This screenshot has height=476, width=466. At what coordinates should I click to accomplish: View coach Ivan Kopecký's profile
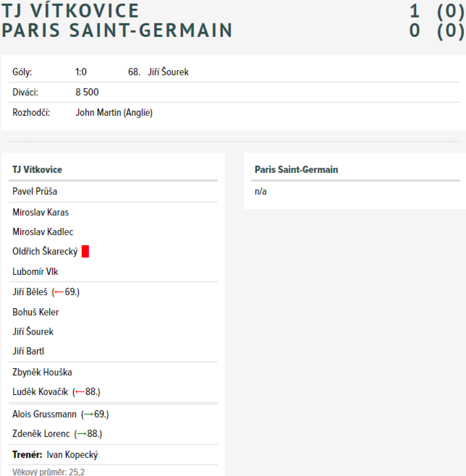tap(72, 455)
